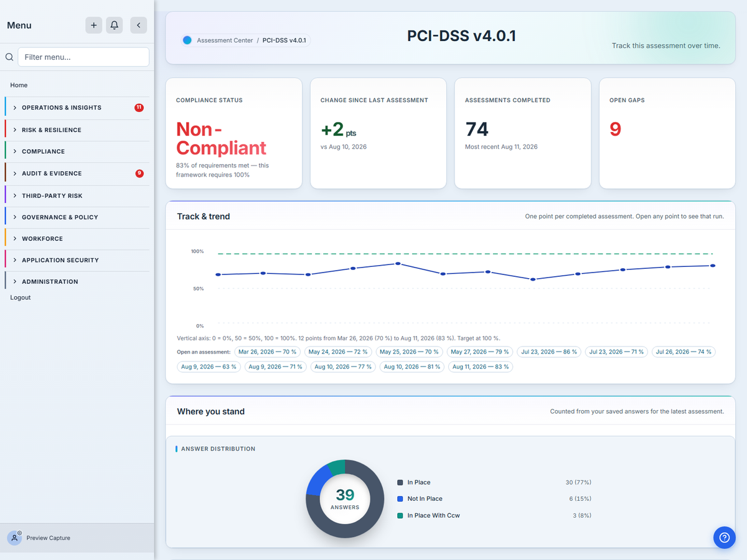Go to Home in the menu

point(19,85)
